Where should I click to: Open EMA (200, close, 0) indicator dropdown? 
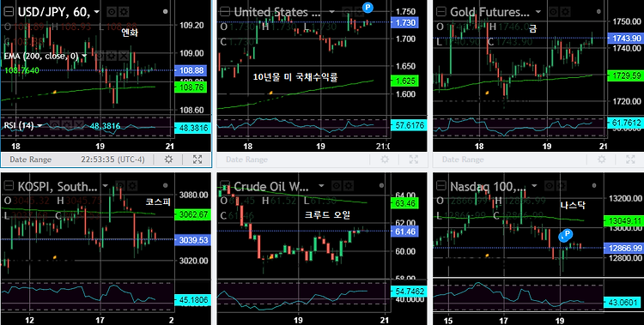[x=84, y=56]
